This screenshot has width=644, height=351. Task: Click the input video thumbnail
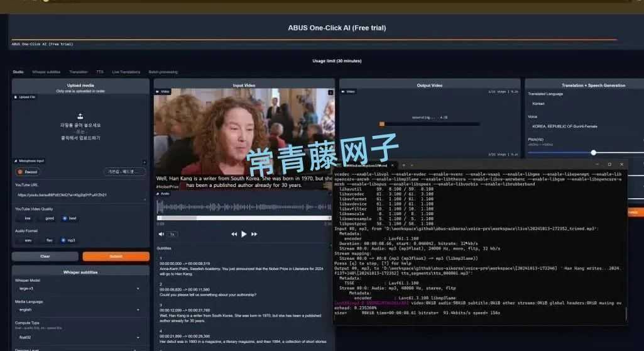coord(244,139)
